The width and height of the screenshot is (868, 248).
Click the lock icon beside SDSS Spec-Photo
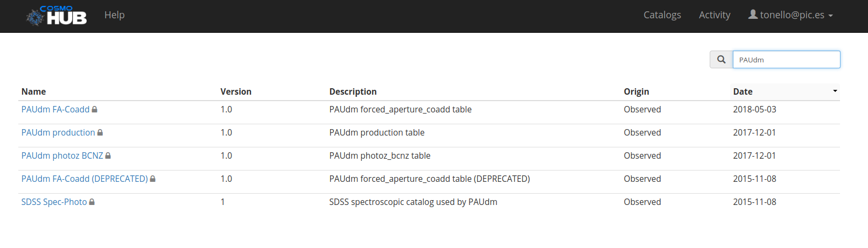point(92,202)
